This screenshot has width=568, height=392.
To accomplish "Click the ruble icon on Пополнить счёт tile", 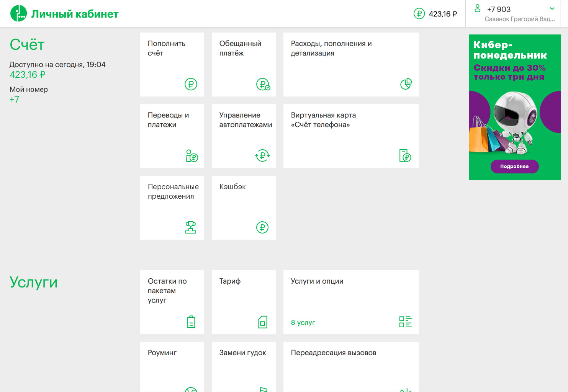I will tap(191, 84).
